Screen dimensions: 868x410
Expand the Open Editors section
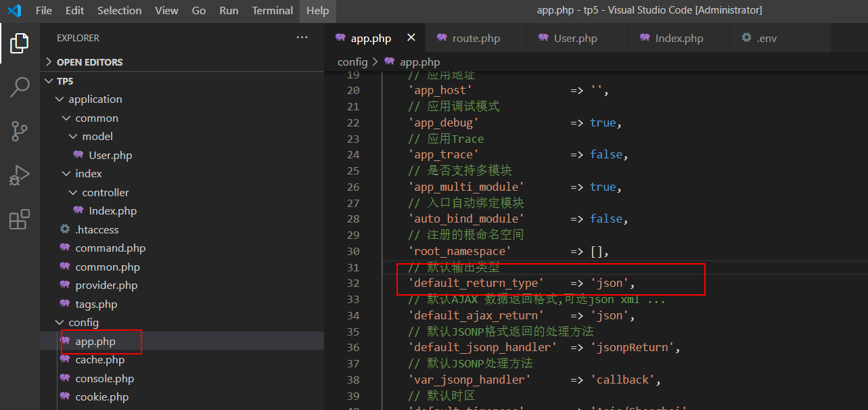pos(182,62)
